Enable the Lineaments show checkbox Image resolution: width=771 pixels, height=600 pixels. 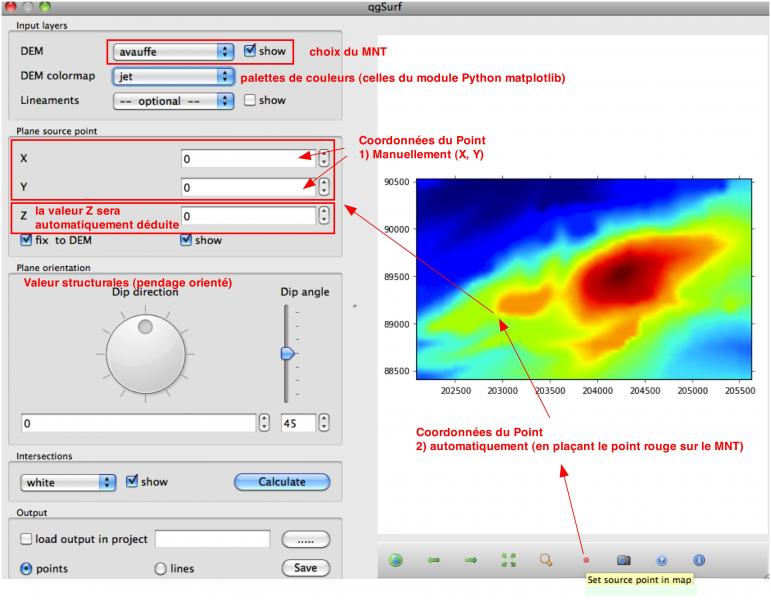[x=250, y=100]
